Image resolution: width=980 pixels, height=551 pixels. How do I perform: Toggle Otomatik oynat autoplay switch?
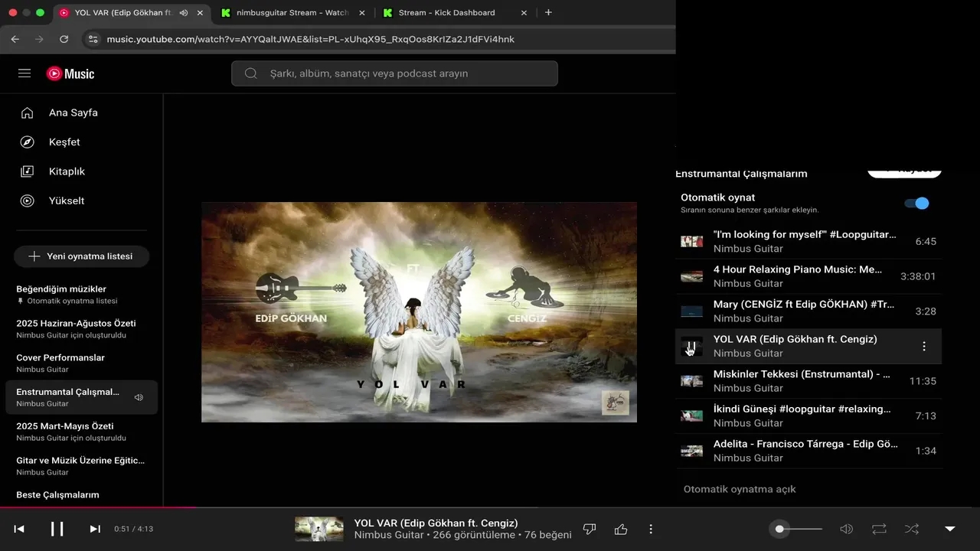[x=916, y=204]
